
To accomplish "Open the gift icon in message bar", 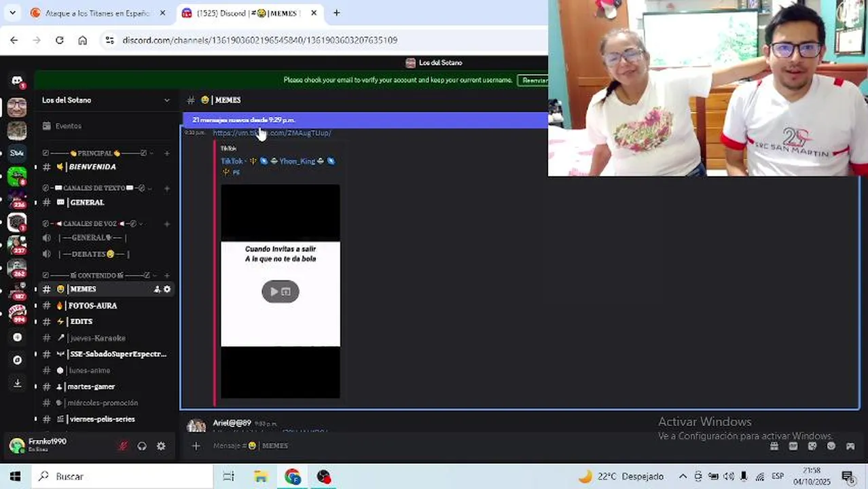I will (x=774, y=446).
